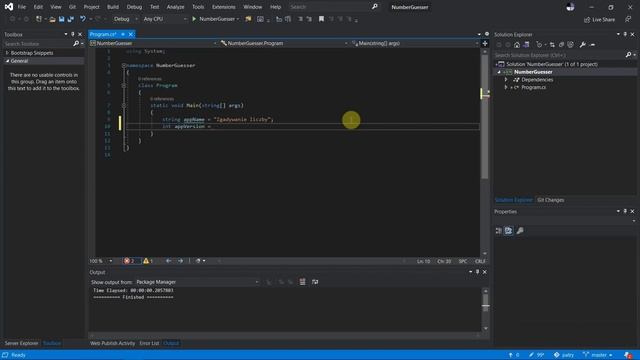Start NumberGuesser with green play button

(x=194, y=19)
